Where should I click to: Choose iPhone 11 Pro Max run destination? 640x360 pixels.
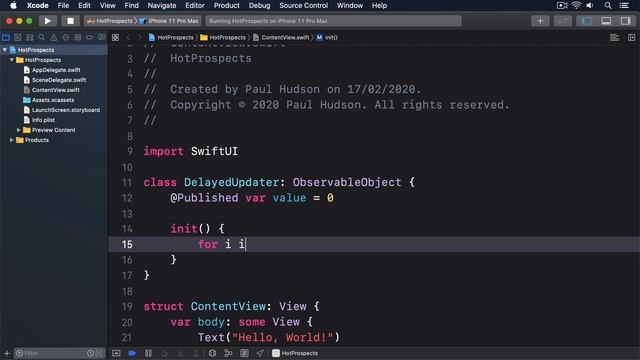[x=169, y=21]
